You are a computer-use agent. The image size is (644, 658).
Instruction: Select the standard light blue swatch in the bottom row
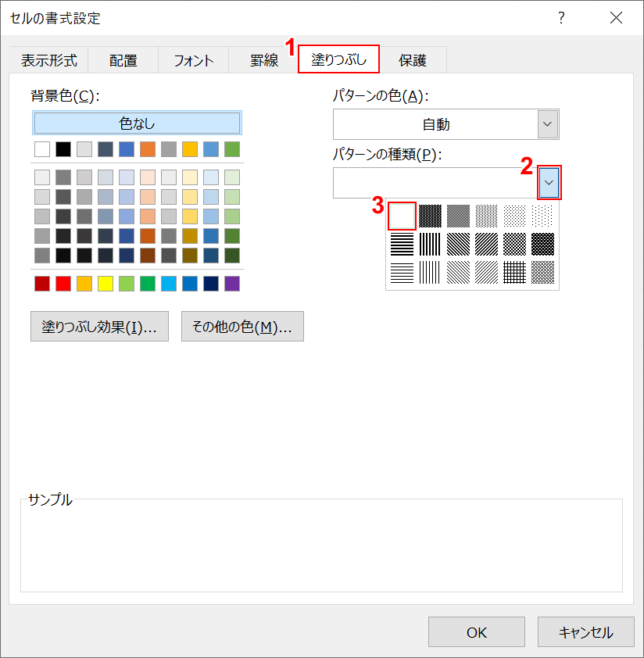tap(169, 284)
